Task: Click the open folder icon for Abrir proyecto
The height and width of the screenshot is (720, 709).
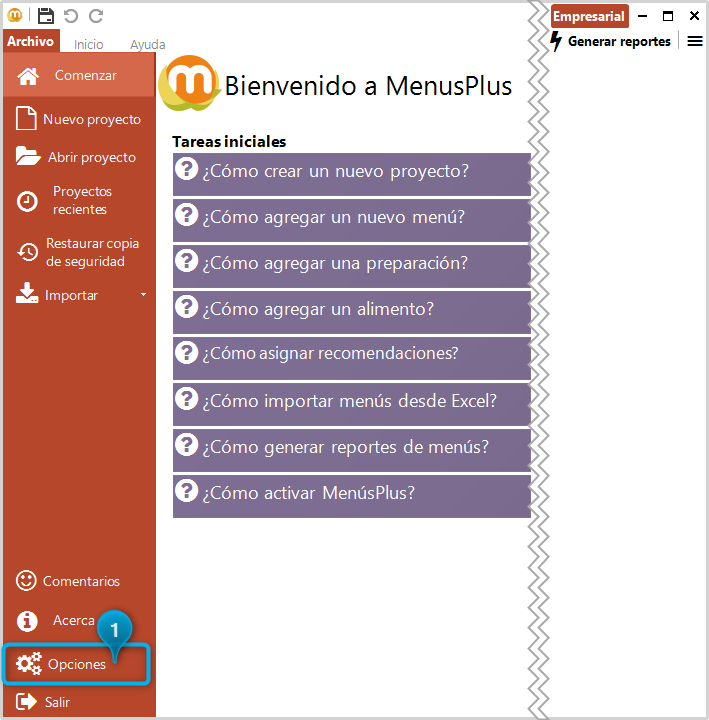Action: tap(28, 156)
